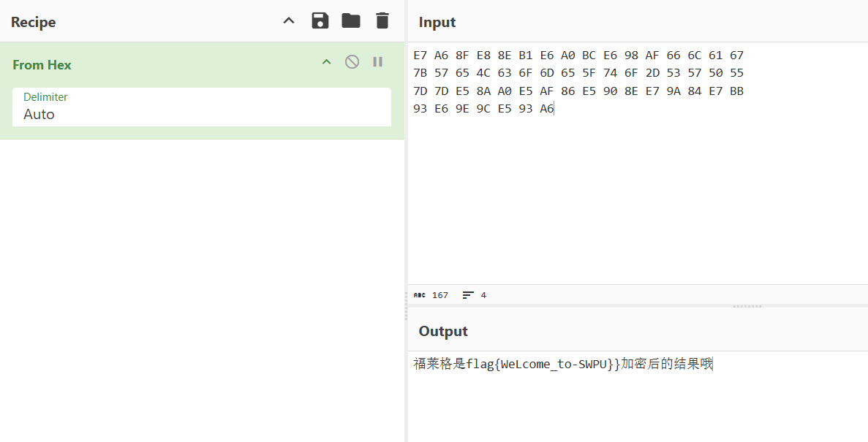Collapse the From Hex operation chevron
The width and height of the screenshot is (868, 442).
[327, 62]
